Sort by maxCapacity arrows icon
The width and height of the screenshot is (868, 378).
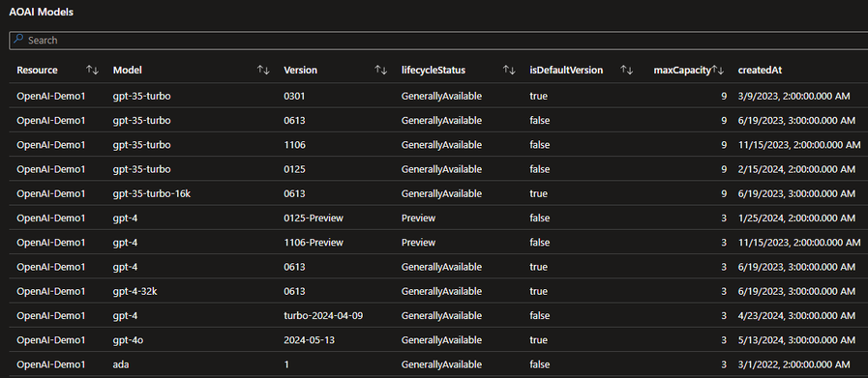[718, 71]
